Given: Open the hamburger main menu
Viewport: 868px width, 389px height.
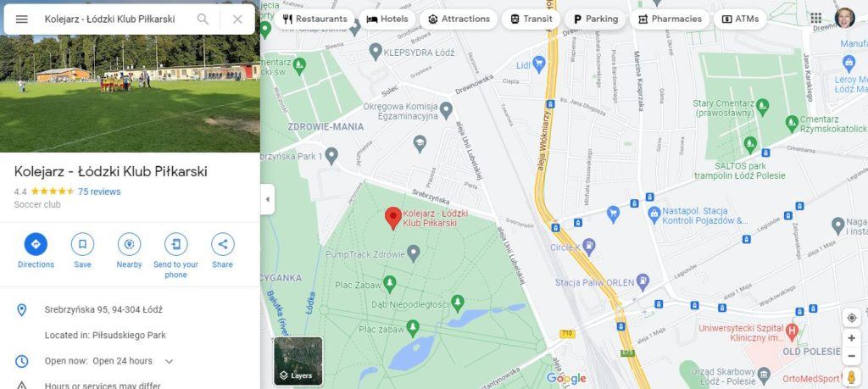Looking at the screenshot, I should 21,19.
